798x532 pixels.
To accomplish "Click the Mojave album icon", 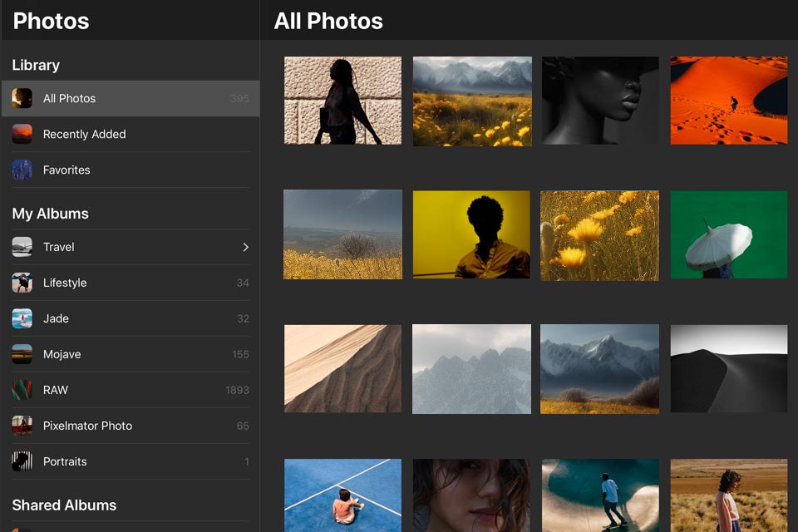I will (22, 354).
